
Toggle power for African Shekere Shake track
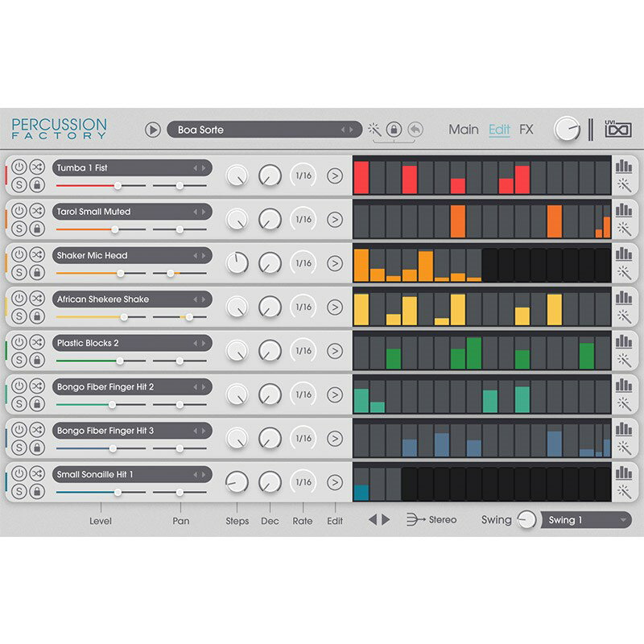(x=19, y=299)
